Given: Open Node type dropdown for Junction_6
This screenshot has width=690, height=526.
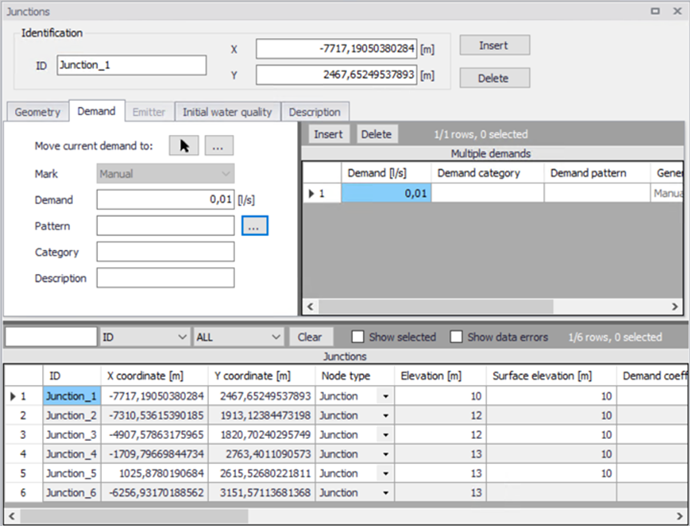Looking at the screenshot, I should [385, 493].
